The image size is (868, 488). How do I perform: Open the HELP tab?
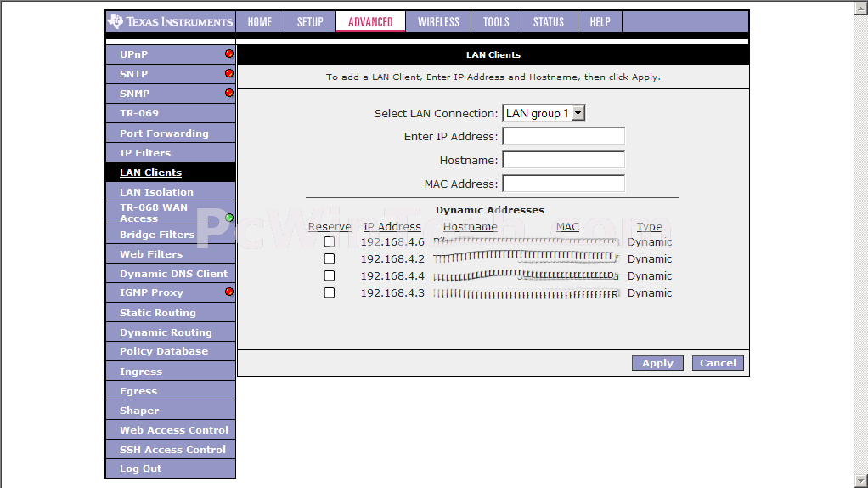[600, 21]
